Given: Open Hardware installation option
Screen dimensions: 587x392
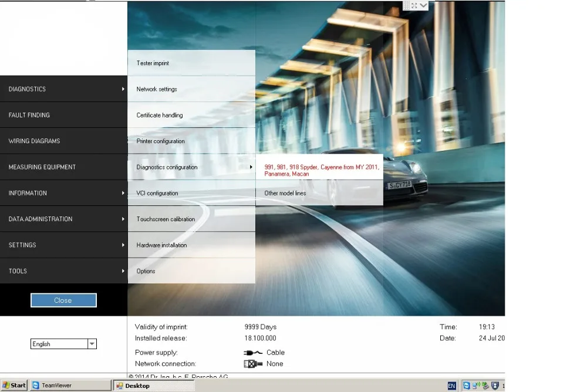Looking at the screenshot, I should (x=191, y=245).
